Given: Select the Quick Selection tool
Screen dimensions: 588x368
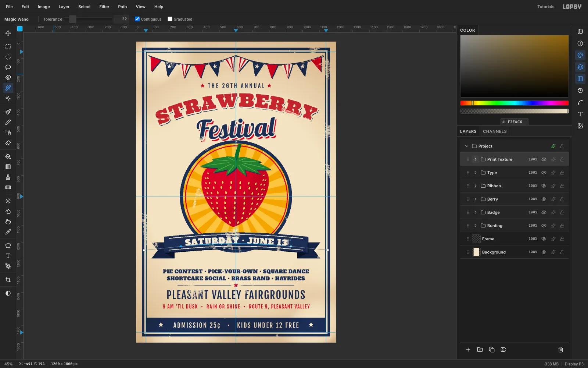Looking at the screenshot, I should pyautogui.click(x=8, y=98).
